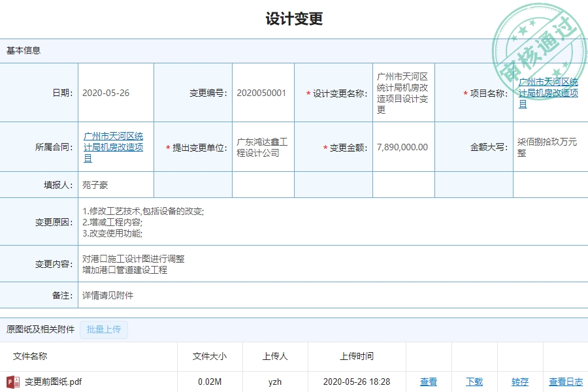Click the reason line 1.修改工艺技术,包括设备的改变;
588x392 pixels.
tap(143, 211)
